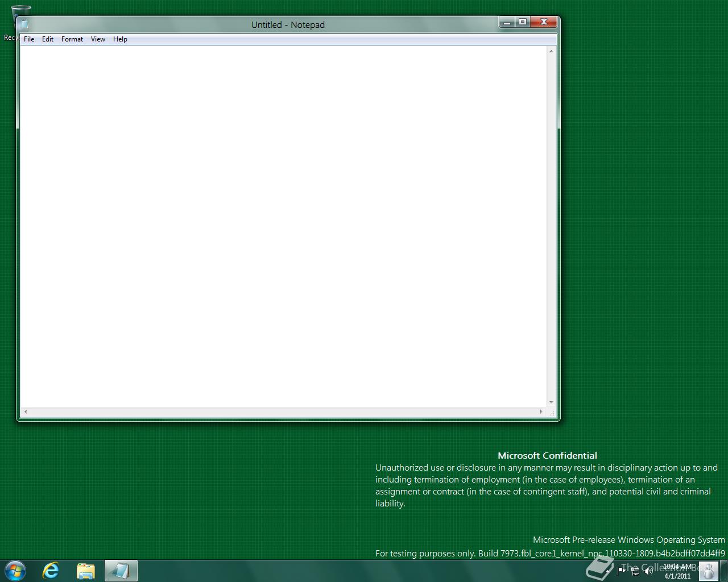This screenshot has height=582, width=728.
Task: Open the File menu in Notepad
Action: pyautogui.click(x=29, y=39)
